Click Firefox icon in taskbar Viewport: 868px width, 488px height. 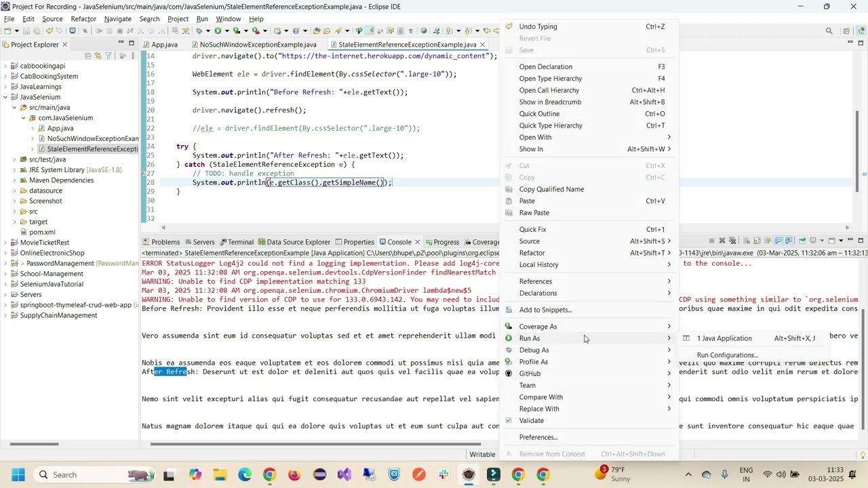[294, 474]
